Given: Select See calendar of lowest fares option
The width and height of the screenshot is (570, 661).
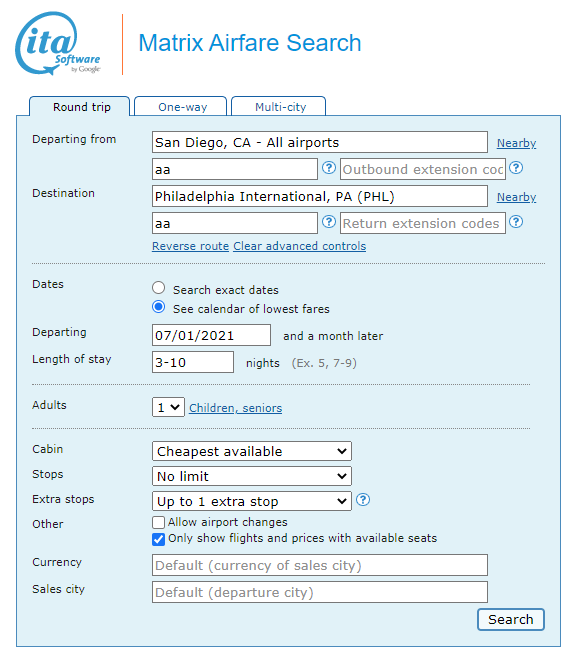Looking at the screenshot, I should [159, 307].
